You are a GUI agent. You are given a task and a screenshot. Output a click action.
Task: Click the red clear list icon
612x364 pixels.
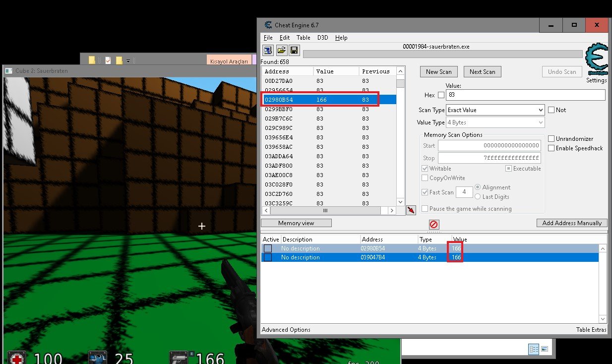(434, 225)
